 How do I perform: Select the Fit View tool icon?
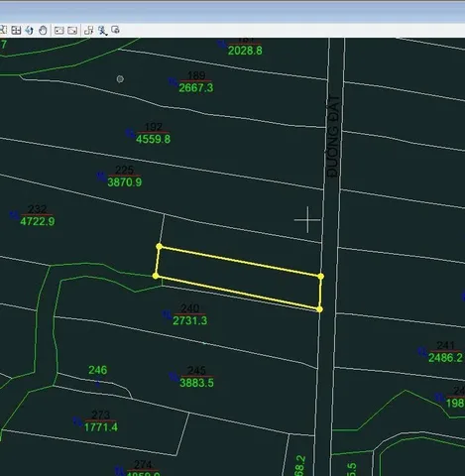point(16,31)
